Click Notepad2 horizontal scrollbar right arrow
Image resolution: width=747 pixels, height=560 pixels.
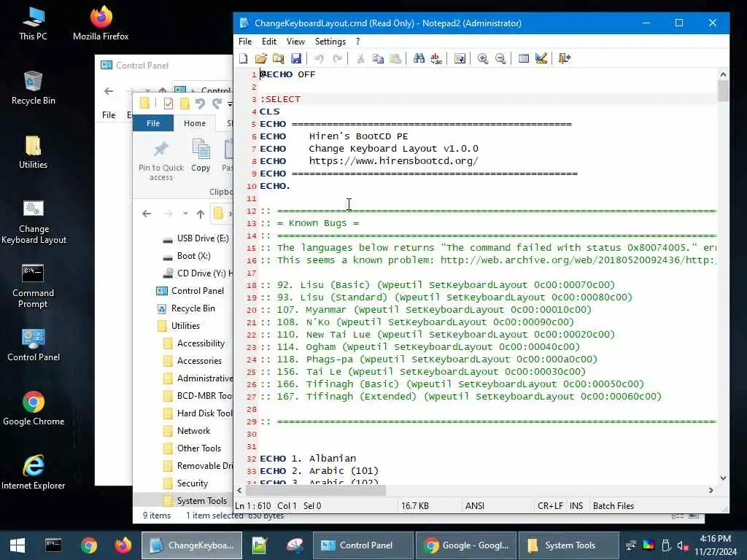(x=711, y=491)
